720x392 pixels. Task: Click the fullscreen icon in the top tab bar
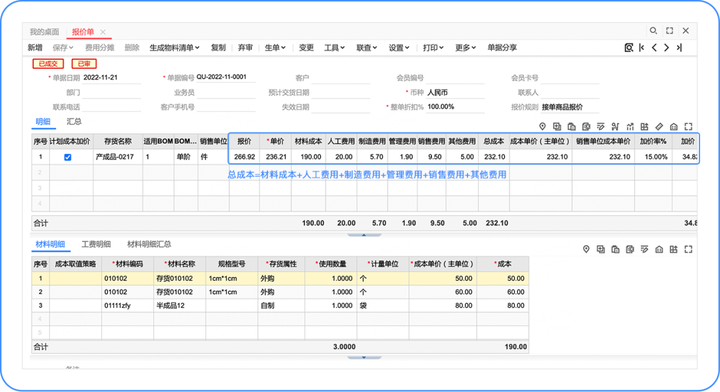pyautogui.click(x=669, y=31)
